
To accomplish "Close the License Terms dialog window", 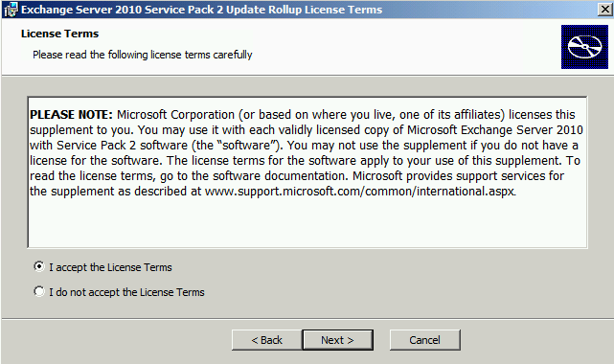I will (605, 9).
